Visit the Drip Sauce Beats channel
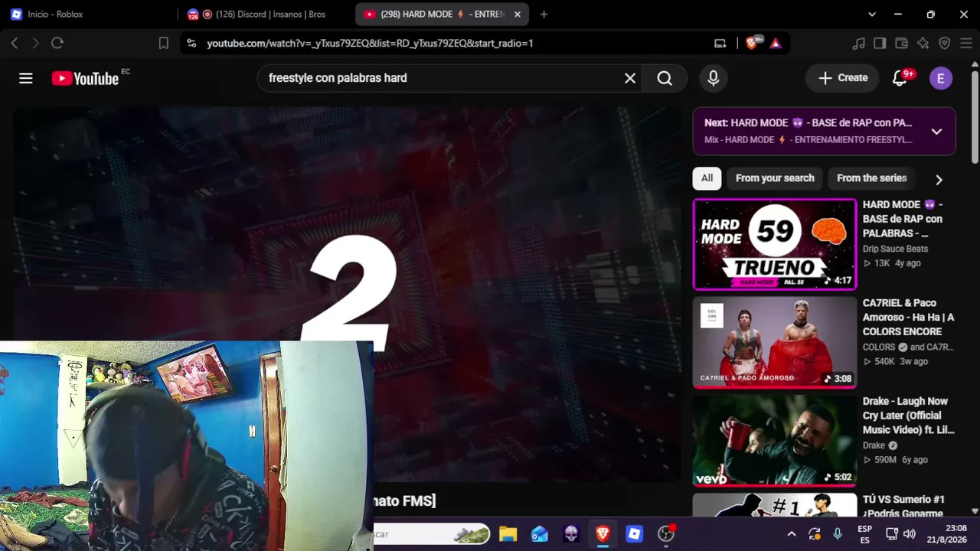 click(x=895, y=249)
